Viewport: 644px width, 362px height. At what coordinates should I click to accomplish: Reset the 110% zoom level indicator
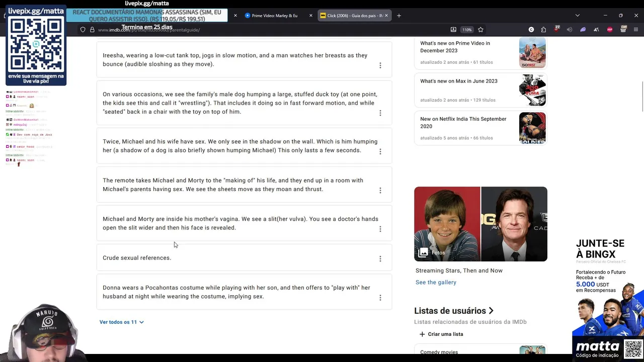(x=467, y=30)
